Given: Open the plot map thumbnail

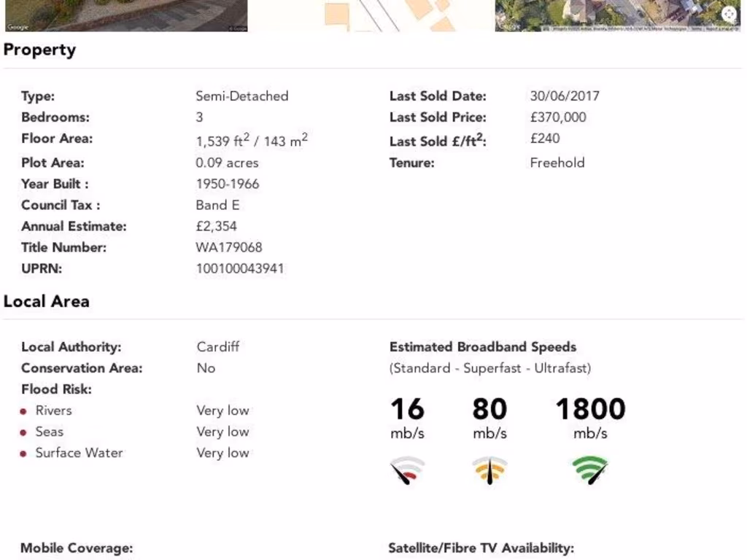Looking at the screenshot, I should [372, 15].
